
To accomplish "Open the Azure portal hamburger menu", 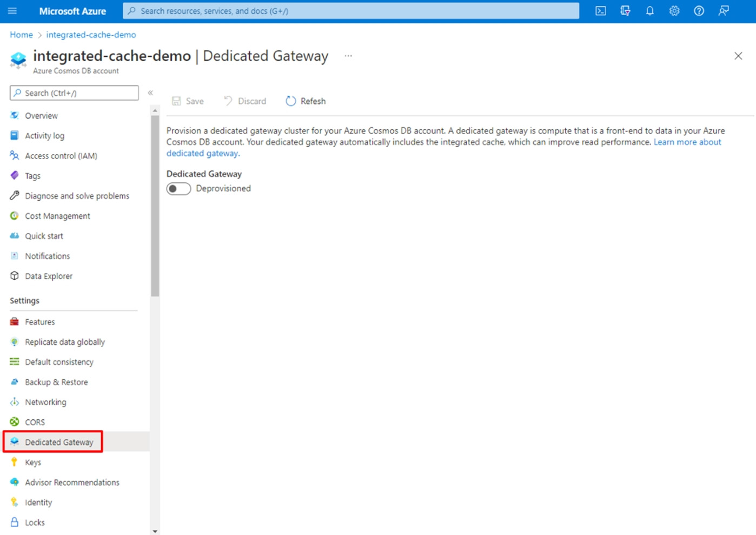I will pos(12,11).
